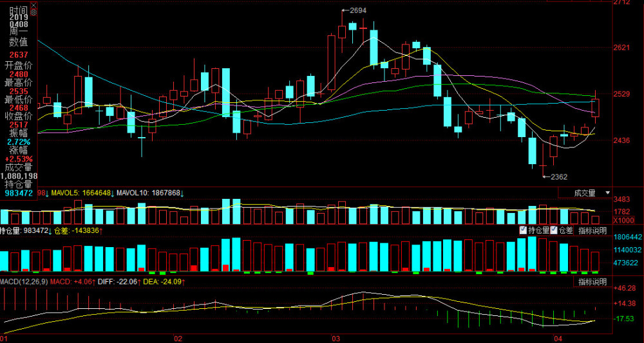Select the 04 month marker on time axis

tap(558, 339)
